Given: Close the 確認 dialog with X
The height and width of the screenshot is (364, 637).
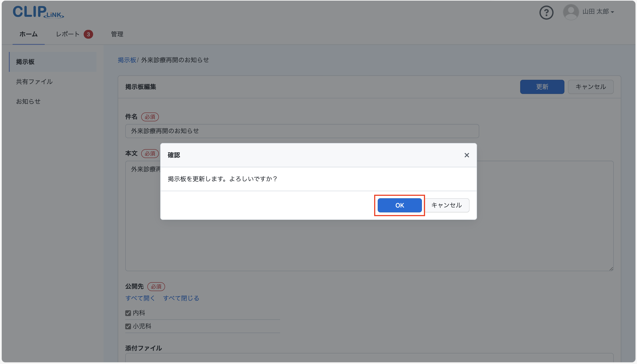Looking at the screenshot, I should [467, 155].
